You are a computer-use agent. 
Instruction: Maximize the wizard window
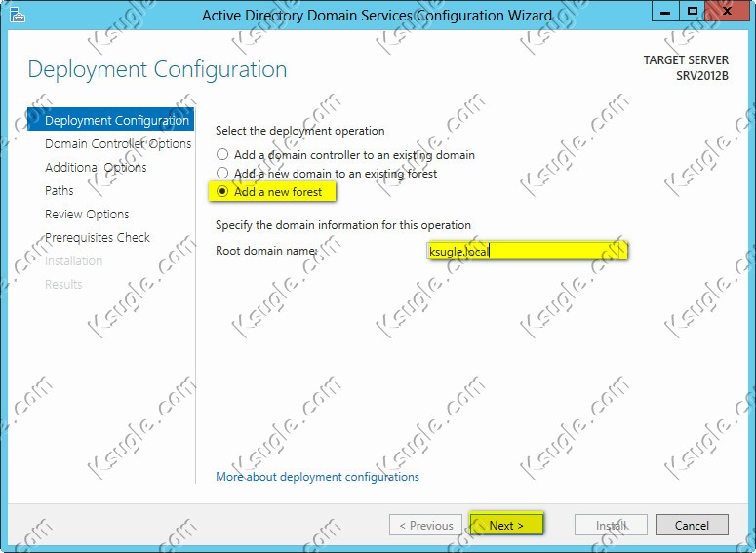click(692, 11)
